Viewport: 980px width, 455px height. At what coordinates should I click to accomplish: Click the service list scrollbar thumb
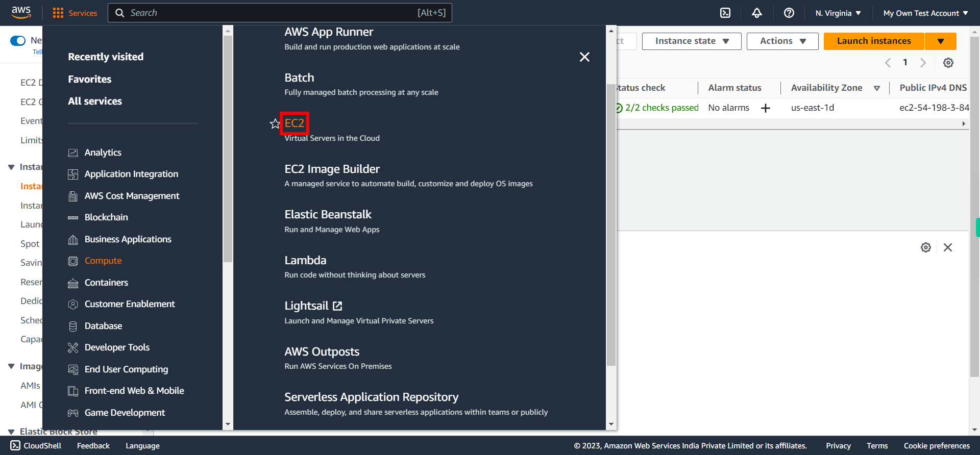611,225
